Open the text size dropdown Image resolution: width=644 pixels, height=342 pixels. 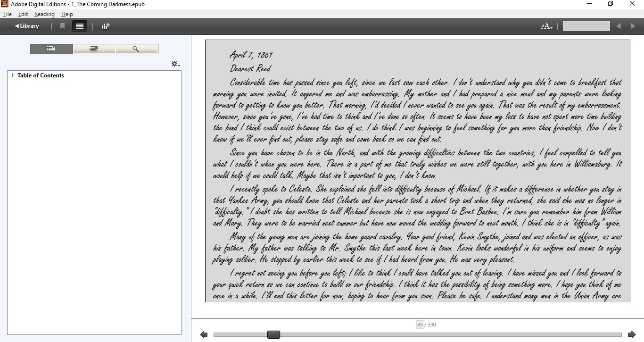coord(546,26)
